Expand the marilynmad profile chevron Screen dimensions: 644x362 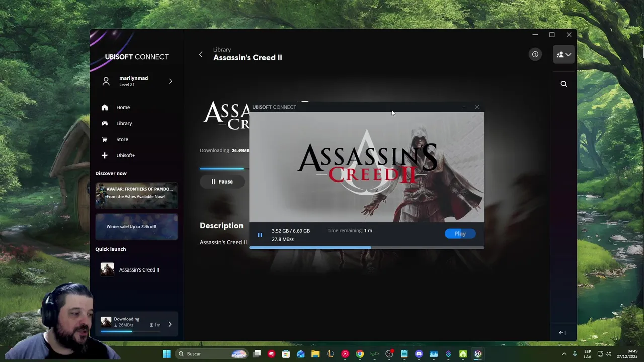click(x=170, y=81)
